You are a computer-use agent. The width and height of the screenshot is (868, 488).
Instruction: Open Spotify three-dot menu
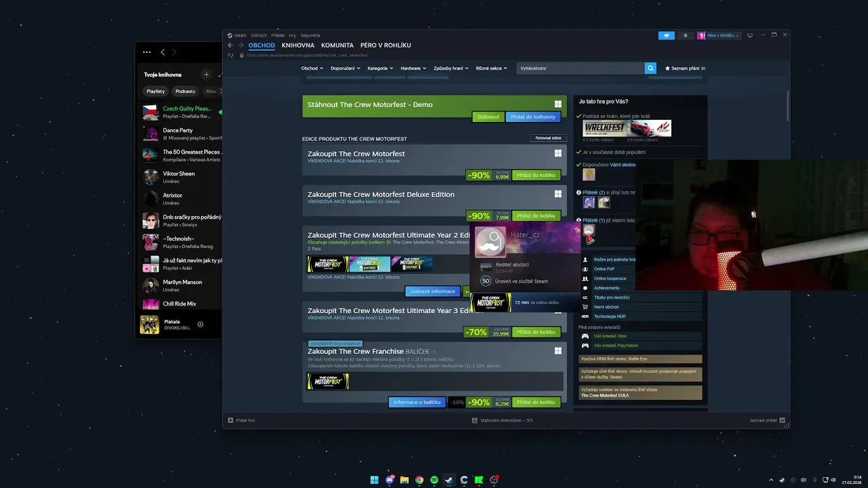point(146,52)
